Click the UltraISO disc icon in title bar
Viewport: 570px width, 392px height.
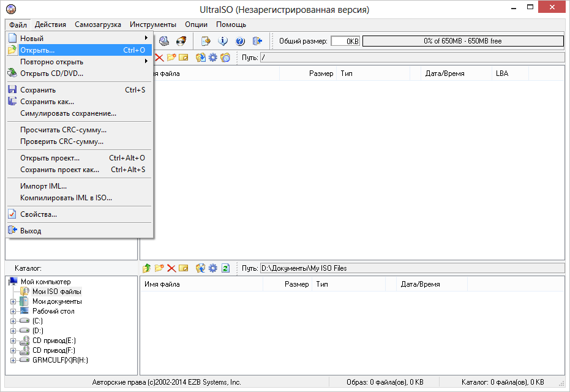click(11, 9)
